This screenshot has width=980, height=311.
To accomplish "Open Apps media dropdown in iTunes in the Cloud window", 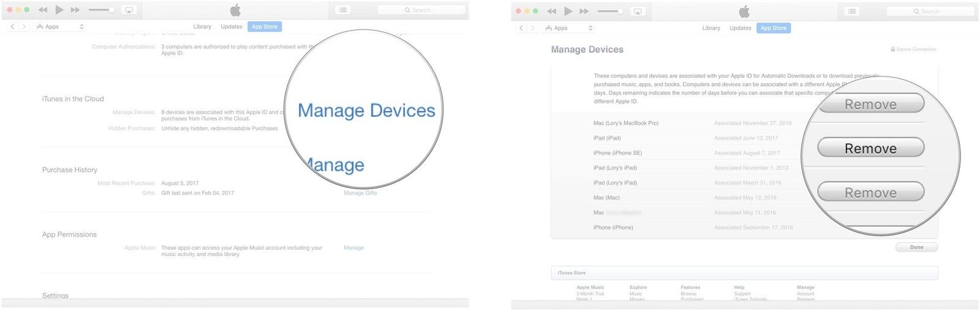I will point(59,27).
